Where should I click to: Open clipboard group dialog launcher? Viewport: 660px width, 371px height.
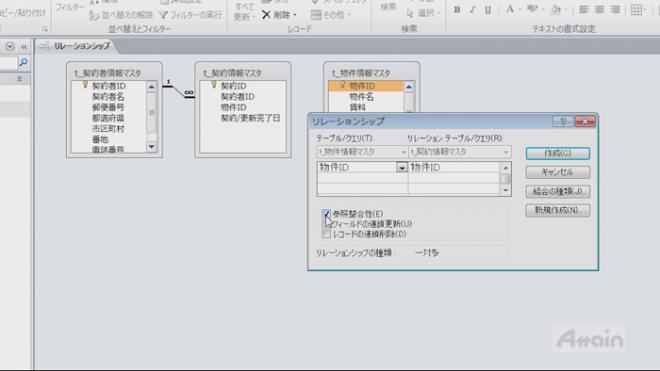(44, 29)
